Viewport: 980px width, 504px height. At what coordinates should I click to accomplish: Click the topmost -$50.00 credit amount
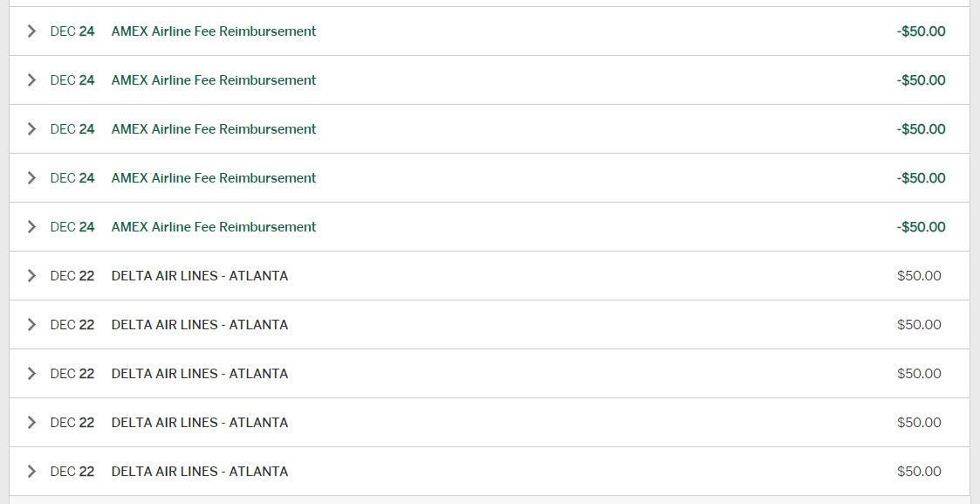(921, 31)
